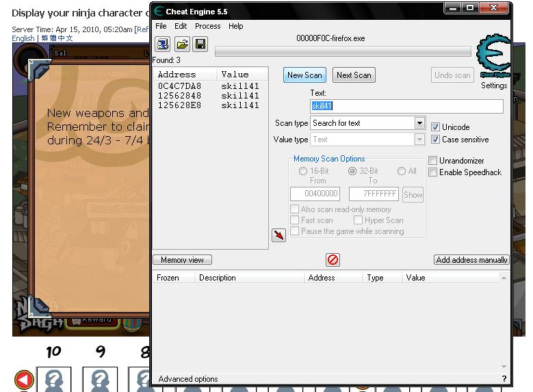Toggle the Hyper Scan checkbox

tap(358, 220)
